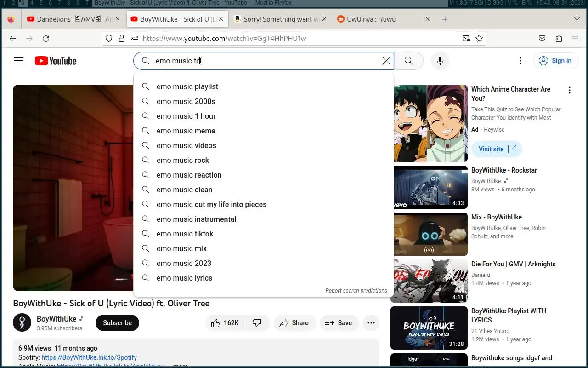Screen dimensions: 588x368
Task: Open Die For You GMV thumbnail
Action: click(x=429, y=281)
